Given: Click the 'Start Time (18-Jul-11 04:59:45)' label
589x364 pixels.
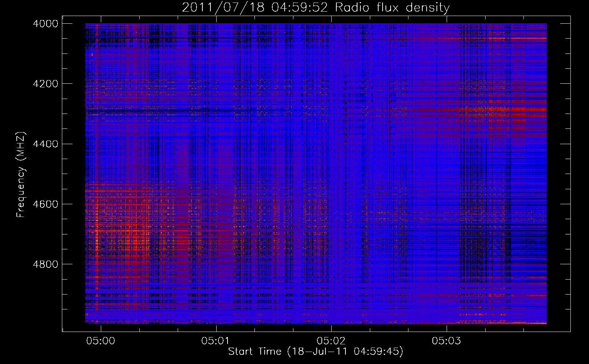Looking at the screenshot, I should (x=316, y=352).
